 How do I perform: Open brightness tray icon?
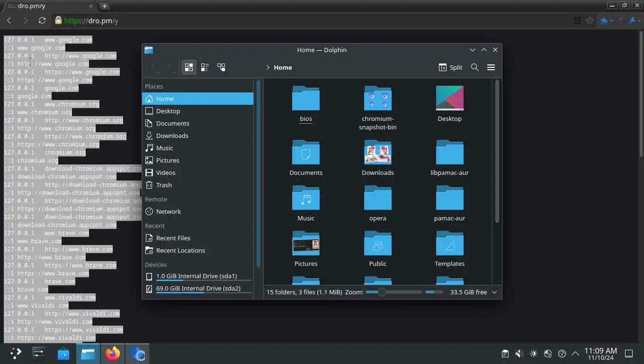pos(534,354)
